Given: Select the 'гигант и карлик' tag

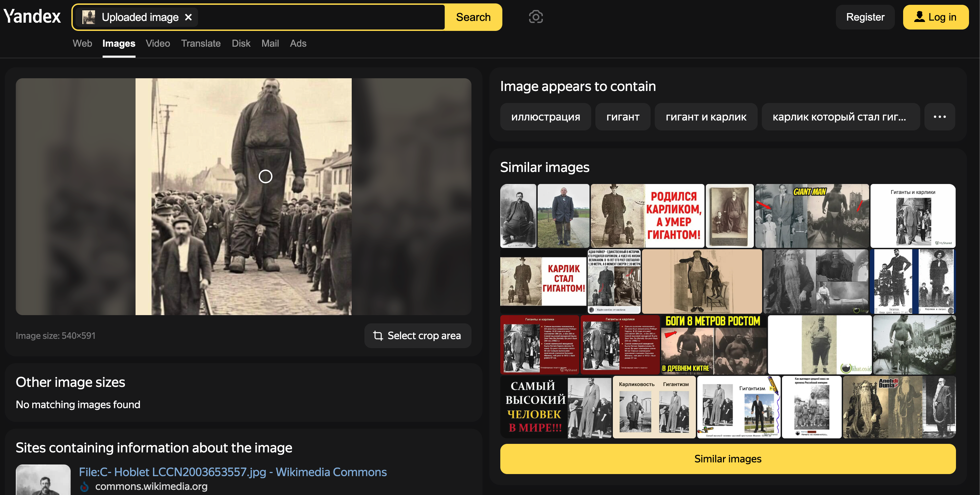Looking at the screenshot, I should (706, 117).
